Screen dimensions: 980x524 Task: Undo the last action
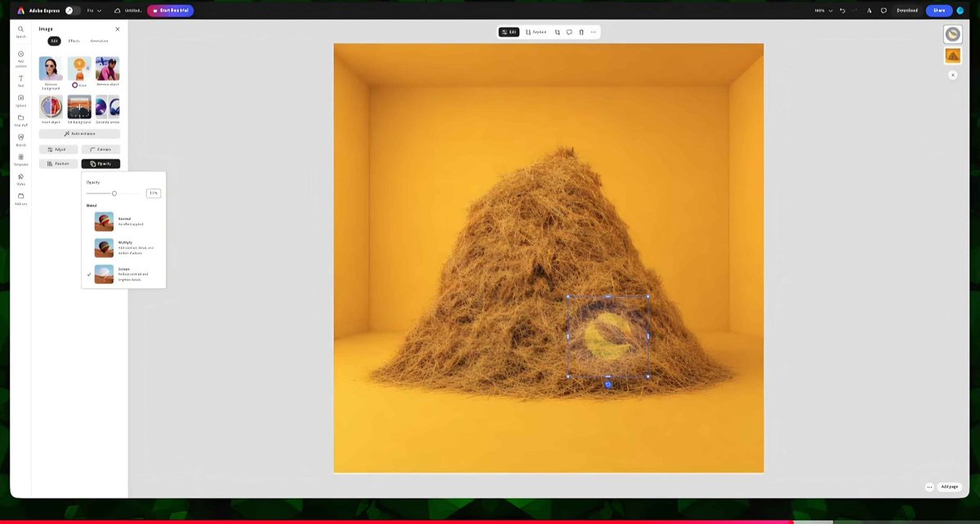point(842,11)
